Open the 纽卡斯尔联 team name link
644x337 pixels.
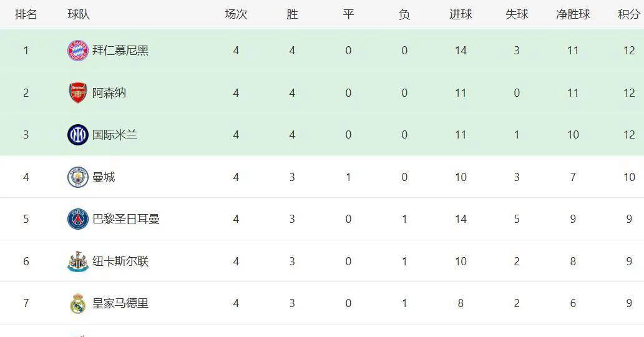(120, 261)
